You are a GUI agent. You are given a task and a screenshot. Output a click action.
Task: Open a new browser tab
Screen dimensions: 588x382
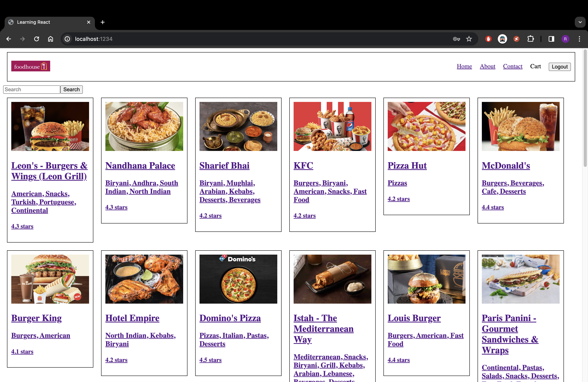click(x=102, y=22)
